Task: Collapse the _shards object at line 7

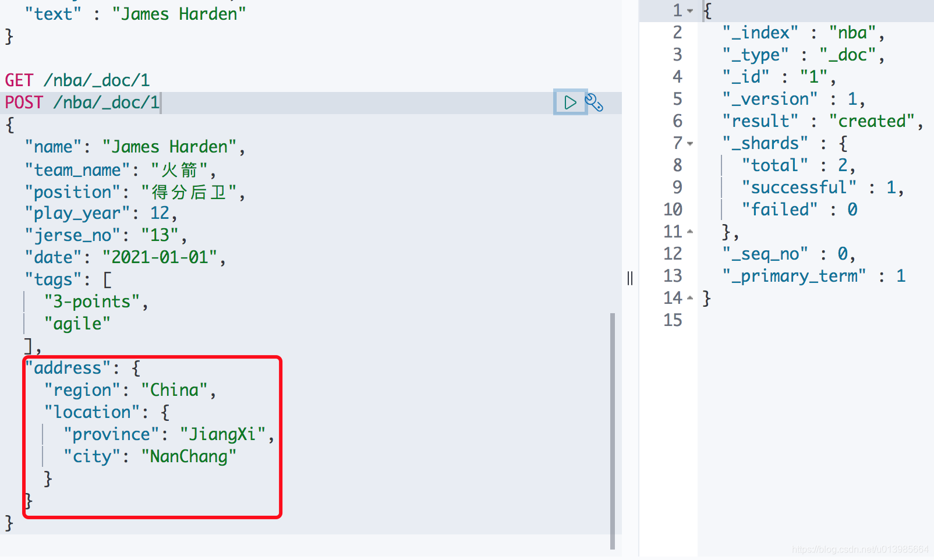Action: (690, 143)
